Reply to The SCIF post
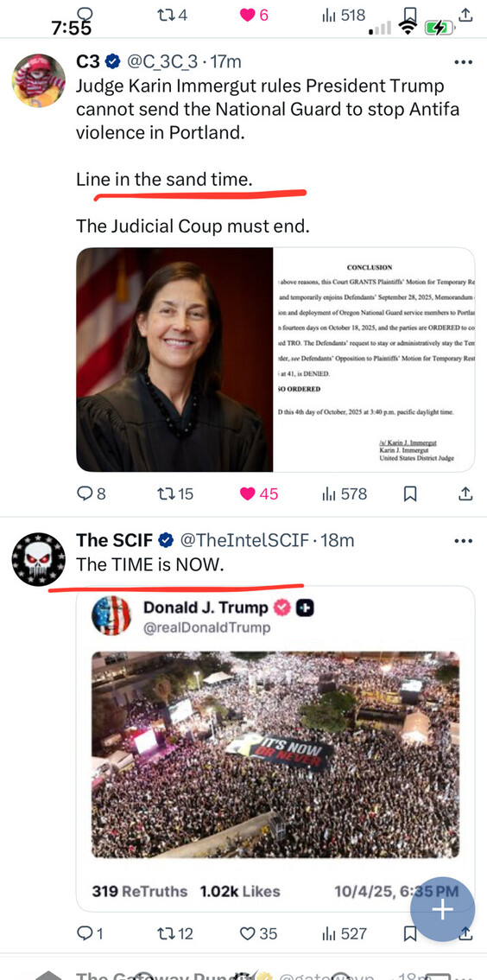The height and width of the screenshot is (980, 487). (x=90, y=933)
